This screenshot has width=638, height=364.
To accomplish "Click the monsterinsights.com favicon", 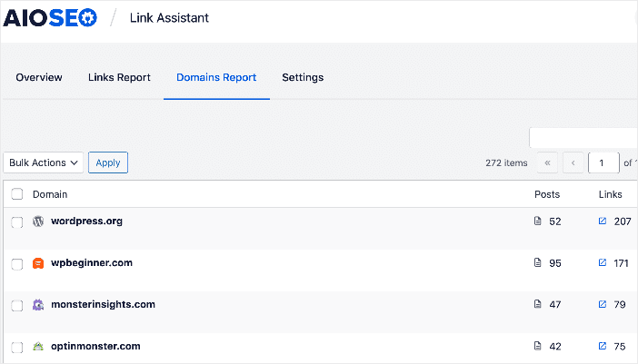I will [38, 305].
